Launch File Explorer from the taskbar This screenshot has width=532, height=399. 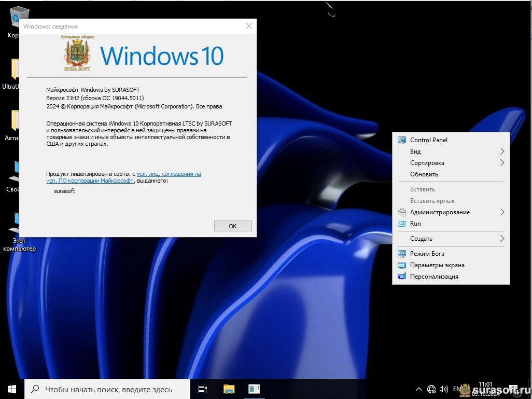[x=229, y=389]
